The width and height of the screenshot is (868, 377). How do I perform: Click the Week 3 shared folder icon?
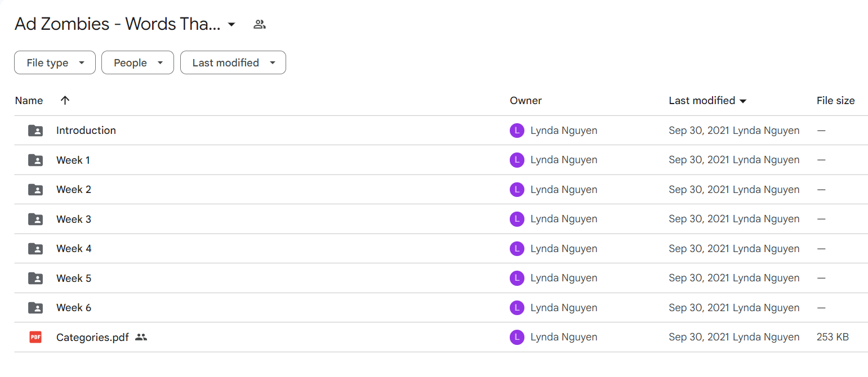[x=35, y=219]
